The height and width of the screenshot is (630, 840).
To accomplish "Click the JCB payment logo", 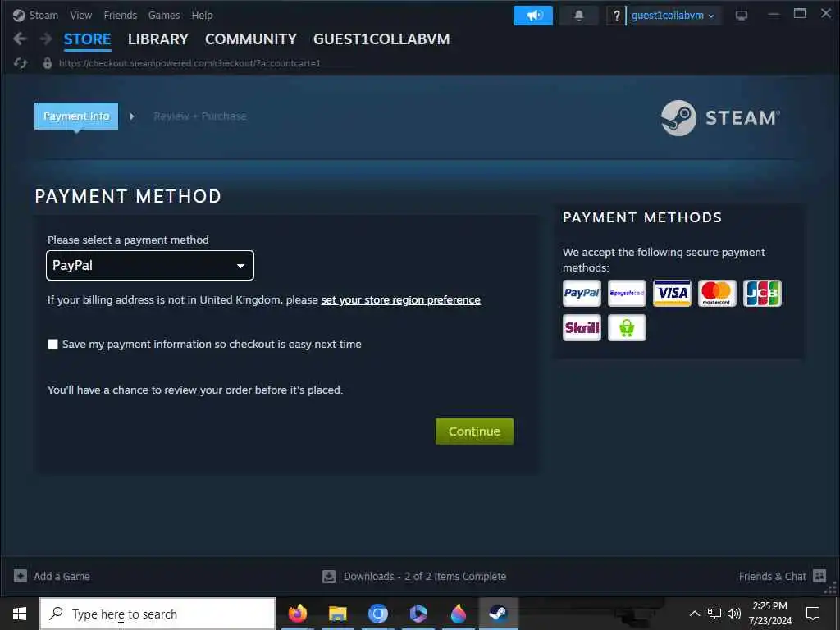I will 762,293.
